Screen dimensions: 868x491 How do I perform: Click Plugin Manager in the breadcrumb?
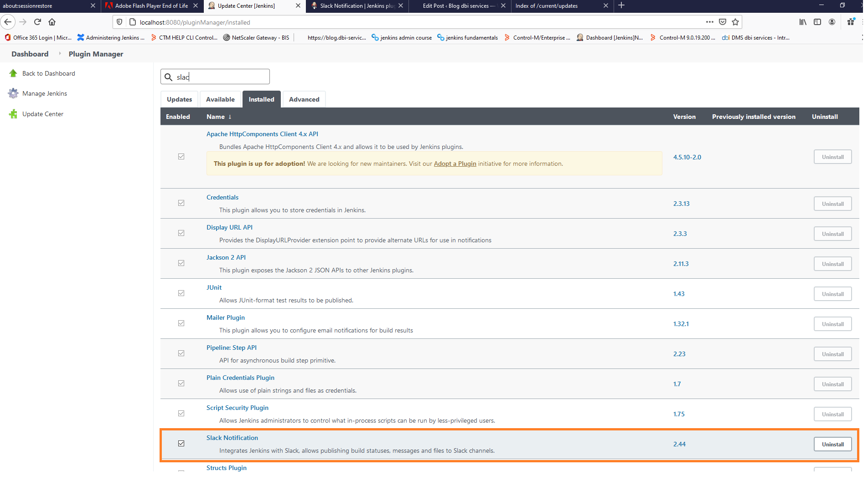point(96,54)
